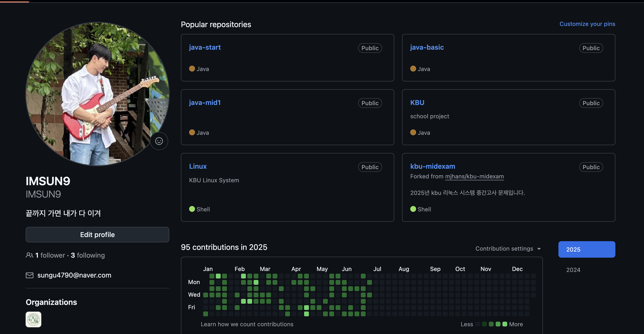Screen dimensions: 644x334
Task: Click the 3 following link
Action: click(88, 255)
